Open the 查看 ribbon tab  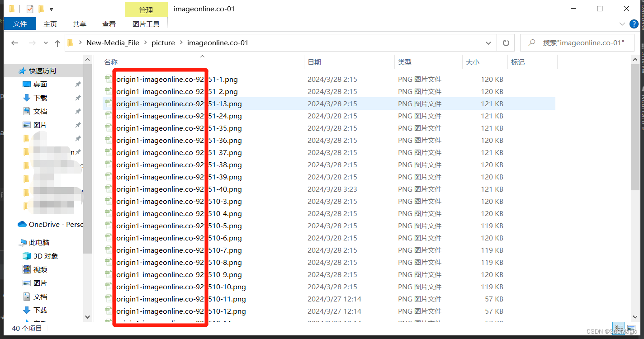click(x=109, y=24)
